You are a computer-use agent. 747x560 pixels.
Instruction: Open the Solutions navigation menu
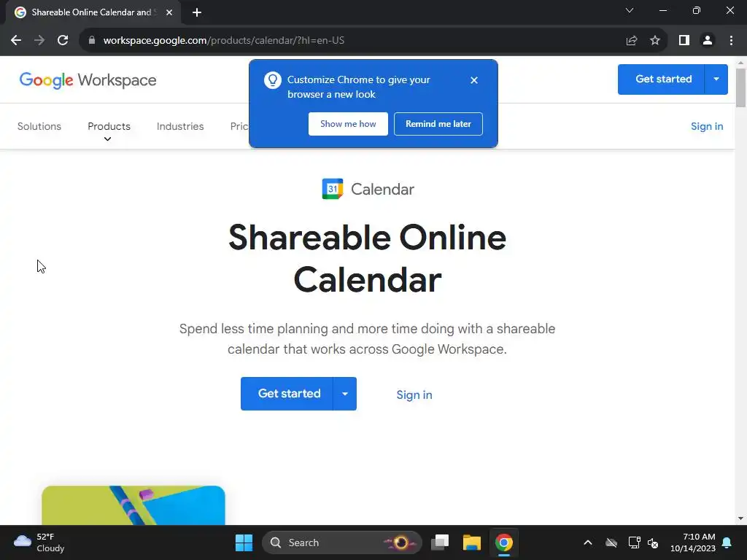click(39, 126)
